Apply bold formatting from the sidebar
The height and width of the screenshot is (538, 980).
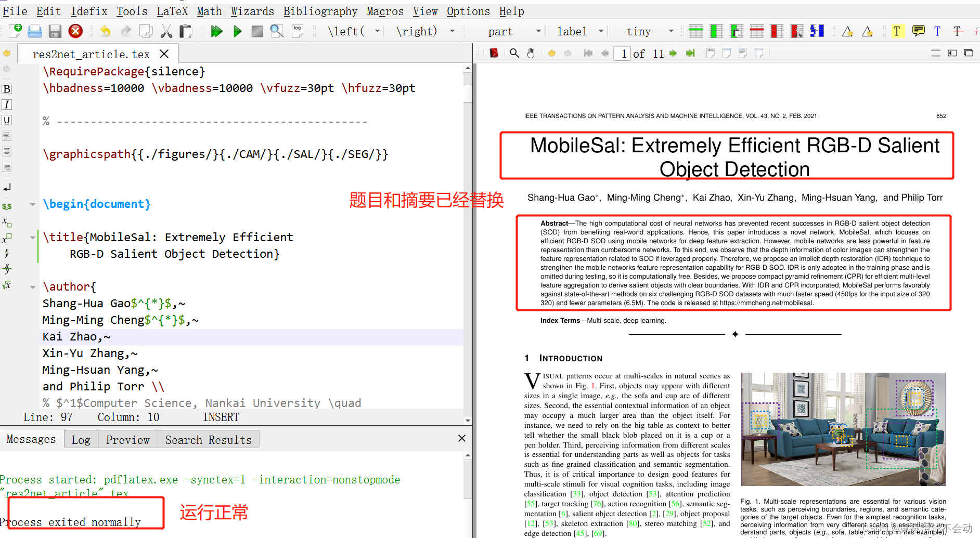pyautogui.click(x=7, y=89)
